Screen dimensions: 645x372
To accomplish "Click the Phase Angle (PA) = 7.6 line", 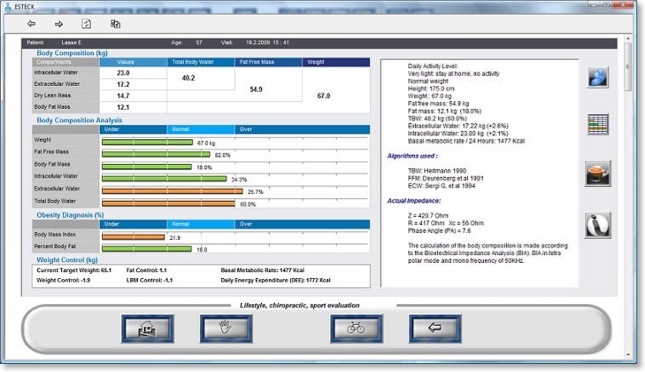I will (x=439, y=231).
